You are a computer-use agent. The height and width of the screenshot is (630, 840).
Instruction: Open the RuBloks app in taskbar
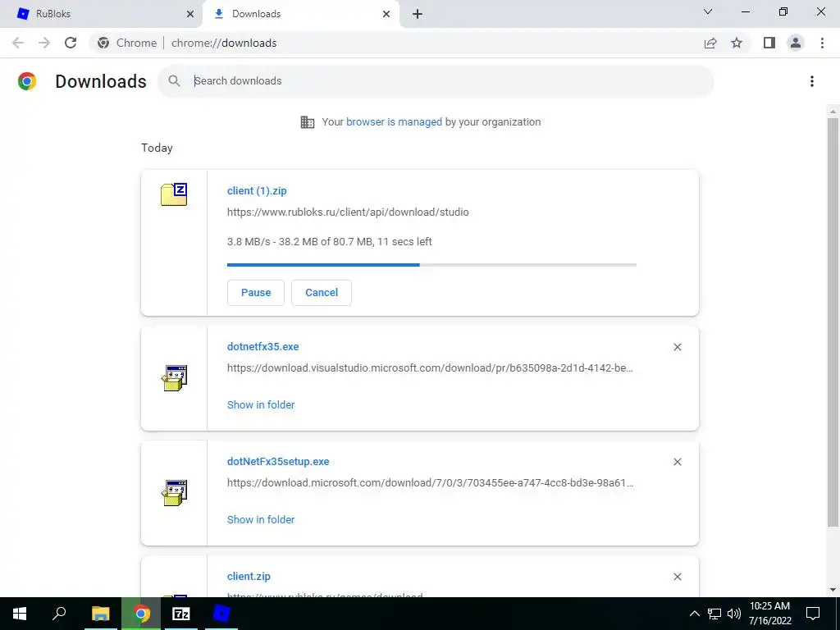[221, 614]
